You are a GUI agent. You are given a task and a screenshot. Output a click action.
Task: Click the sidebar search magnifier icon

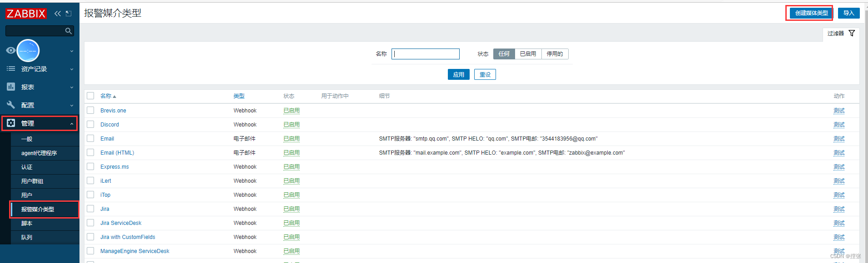69,31
